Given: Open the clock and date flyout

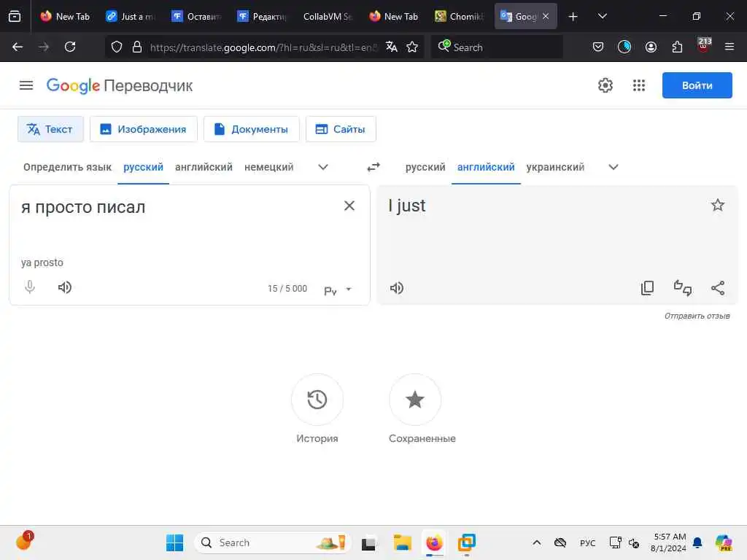Looking at the screenshot, I should pyautogui.click(x=669, y=542).
